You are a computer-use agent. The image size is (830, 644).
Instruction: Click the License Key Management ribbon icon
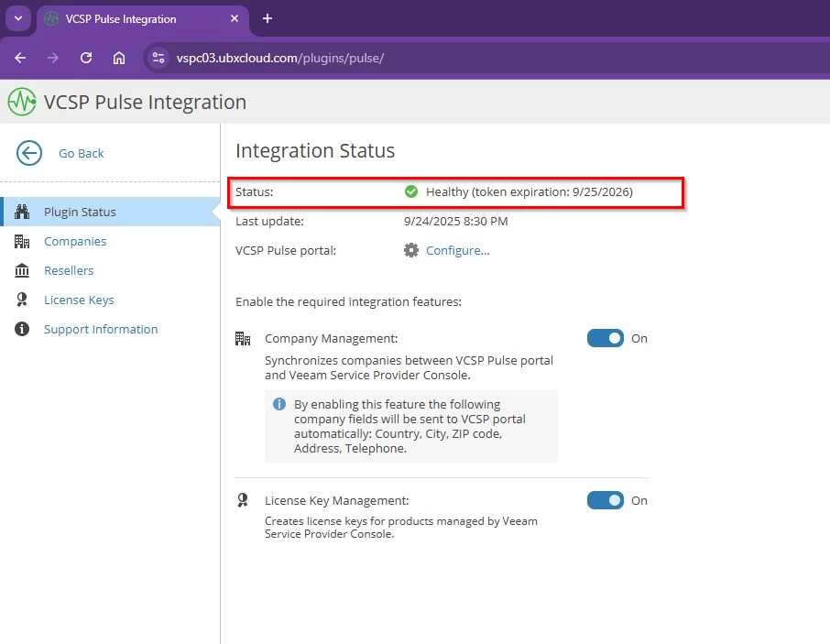243,500
